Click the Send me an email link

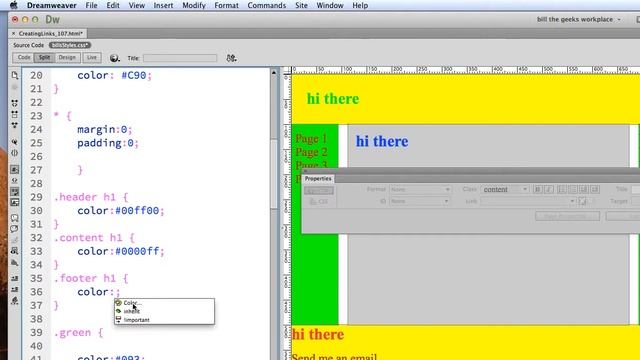click(334, 356)
